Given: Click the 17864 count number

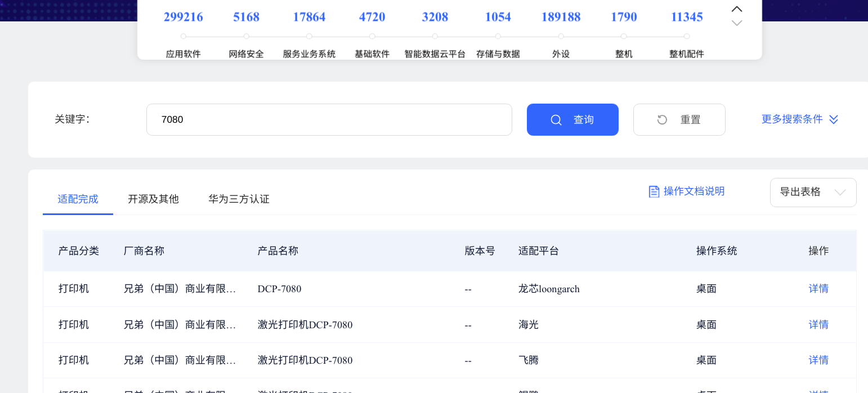Looking at the screenshot, I should click(x=309, y=17).
